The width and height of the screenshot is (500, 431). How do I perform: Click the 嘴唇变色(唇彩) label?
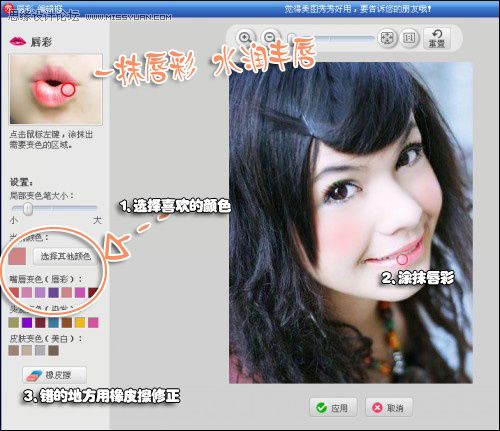[x=46, y=279]
